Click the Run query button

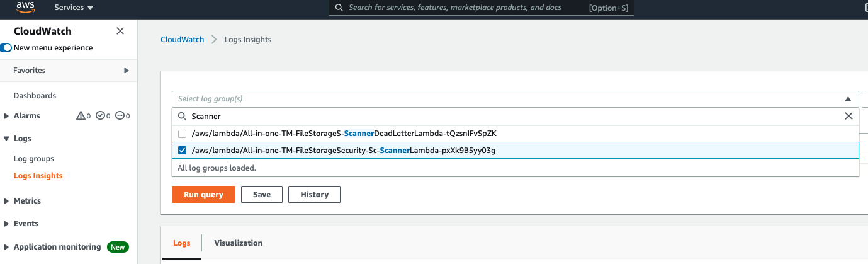(x=203, y=195)
